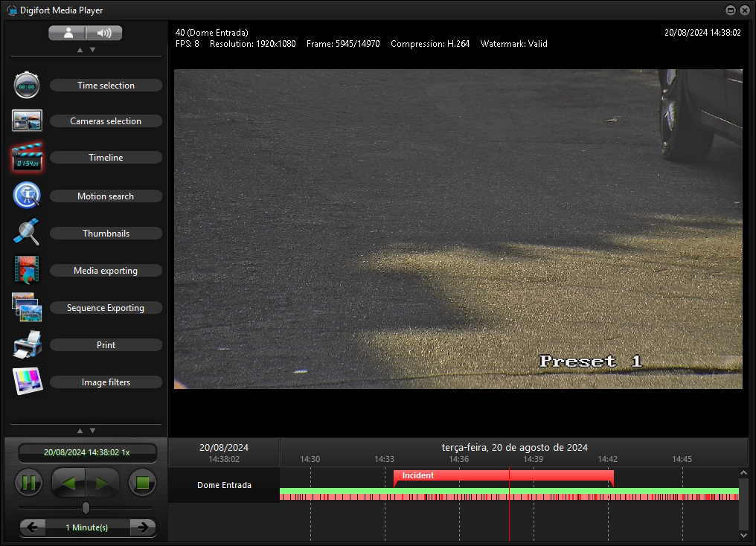Click the video frame showing Preset 1
This screenshot has width=756, height=546.
coord(458,229)
